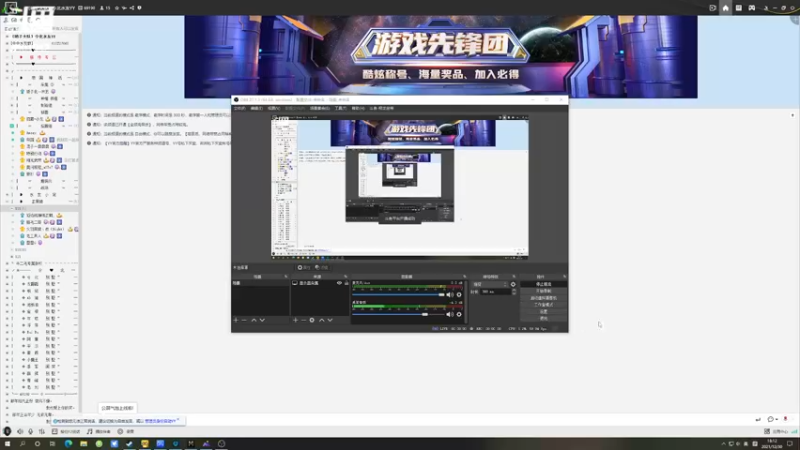Adjust transition duration stepper arrows
Viewport: 800px width, 450px height.
point(514,291)
